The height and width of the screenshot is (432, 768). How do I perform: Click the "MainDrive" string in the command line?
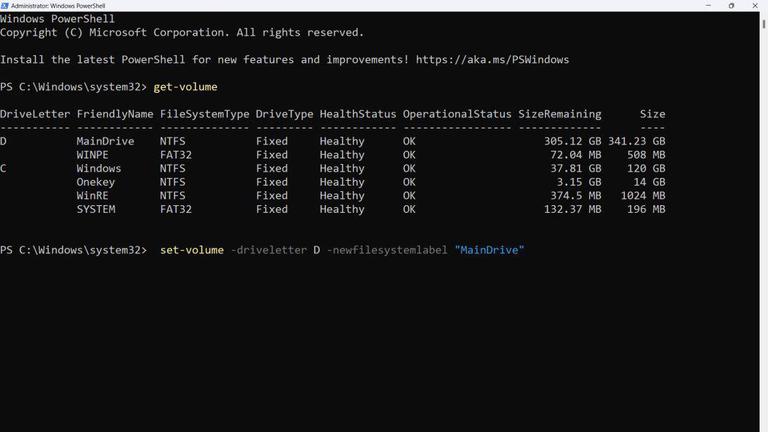point(489,250)
